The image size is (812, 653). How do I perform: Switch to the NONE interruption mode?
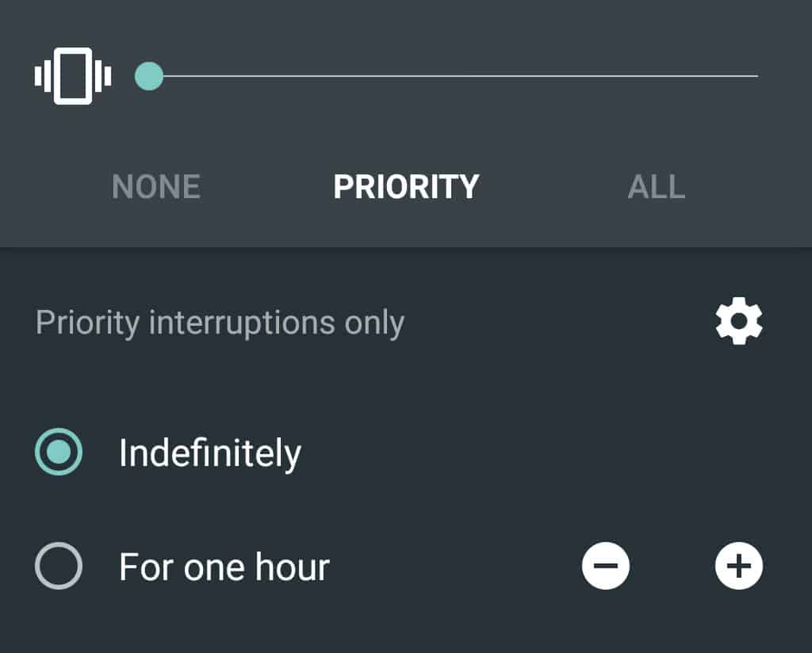click(156, 186)
